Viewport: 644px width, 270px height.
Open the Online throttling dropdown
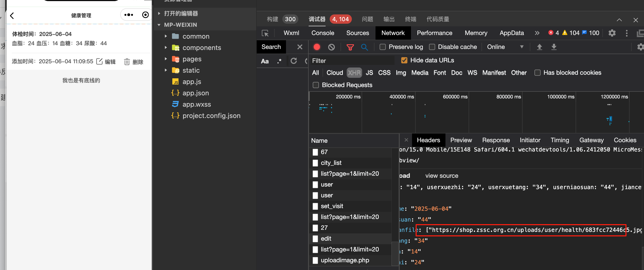tap(505, 47)
